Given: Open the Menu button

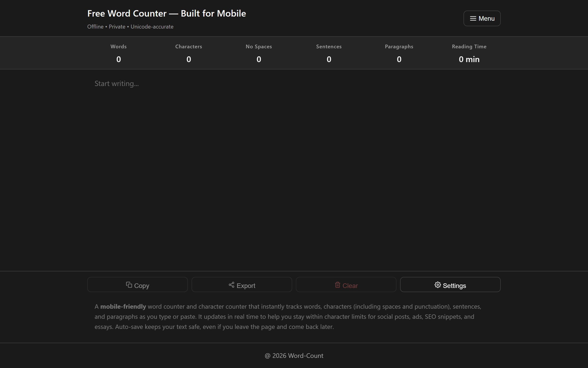Looking at the screenshot, I should [x=482, y=18].
